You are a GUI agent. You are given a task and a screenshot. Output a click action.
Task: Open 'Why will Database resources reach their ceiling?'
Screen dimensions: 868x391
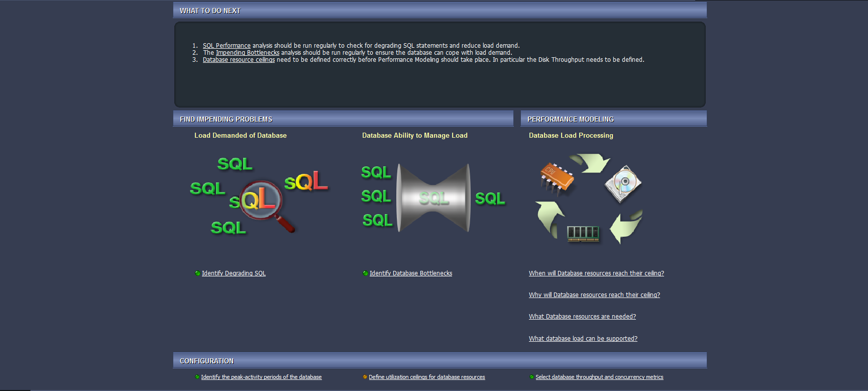[x=594, y=295]
